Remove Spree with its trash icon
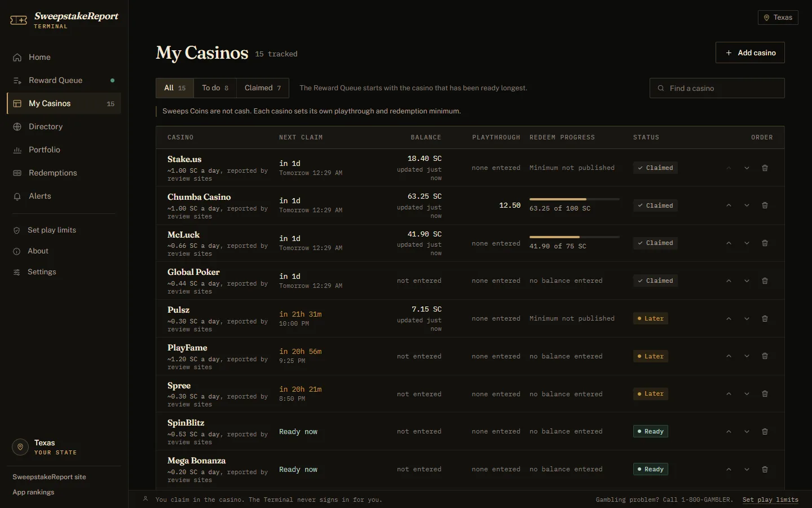The width and height of the screenshot is (812, 508). point(765,394)
